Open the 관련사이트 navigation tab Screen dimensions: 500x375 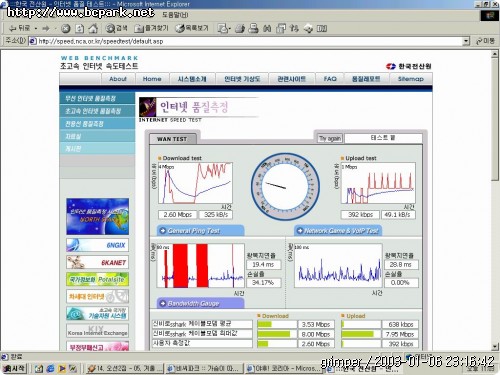point(292,79)
